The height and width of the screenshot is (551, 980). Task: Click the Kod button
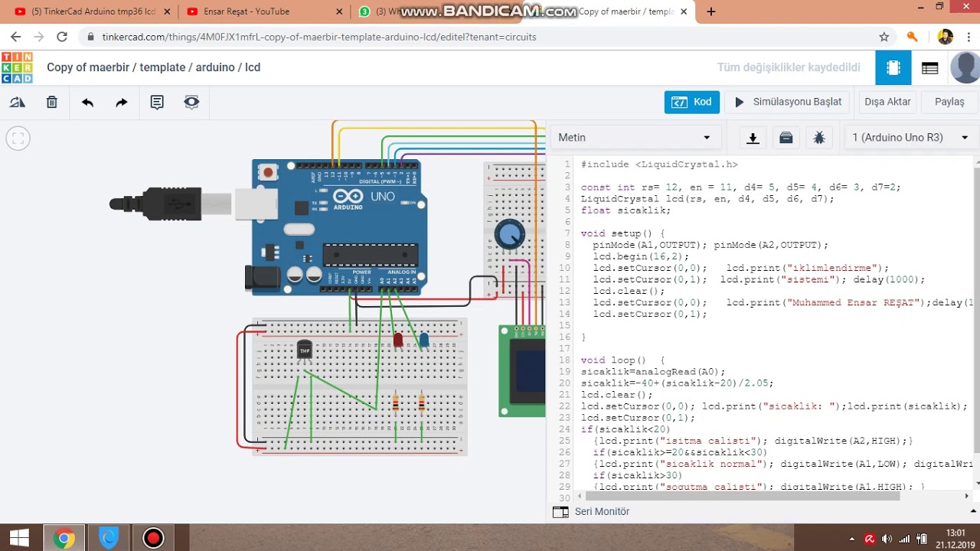pos(692,102)
